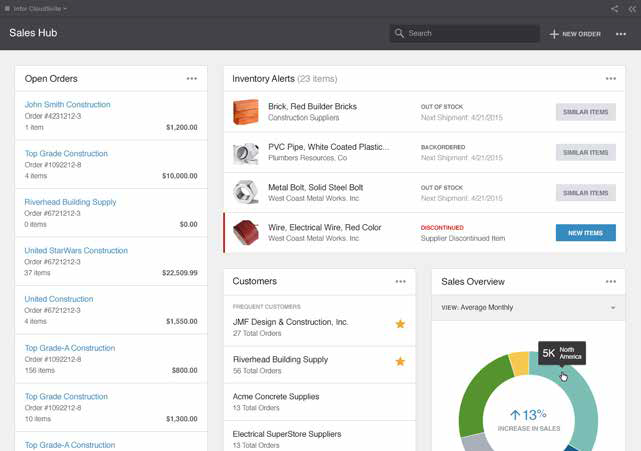The image size is (641, 451).
Task: Click Order #4231212-3 text
Action: pyautogui.click(x=53, y=116)
